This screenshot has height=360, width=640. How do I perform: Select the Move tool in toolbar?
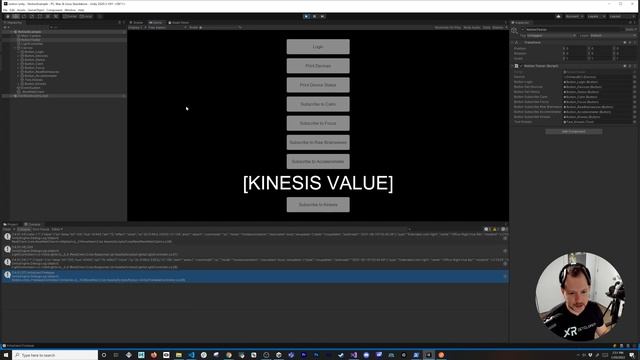(x=16, y=16)
